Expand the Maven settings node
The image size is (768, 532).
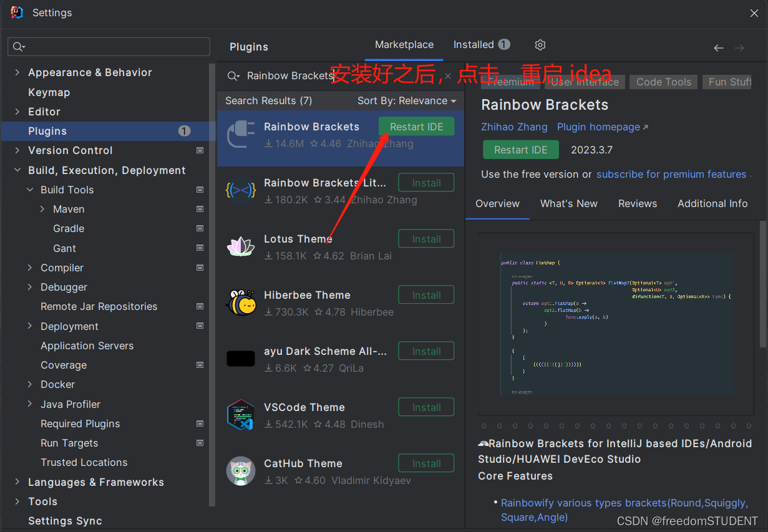pyautogui.click(x=42, y=209)
